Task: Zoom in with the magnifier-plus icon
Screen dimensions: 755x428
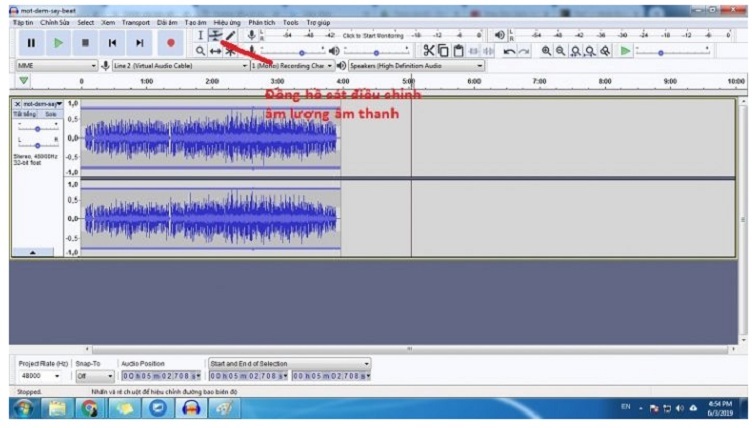Action: 546,50
